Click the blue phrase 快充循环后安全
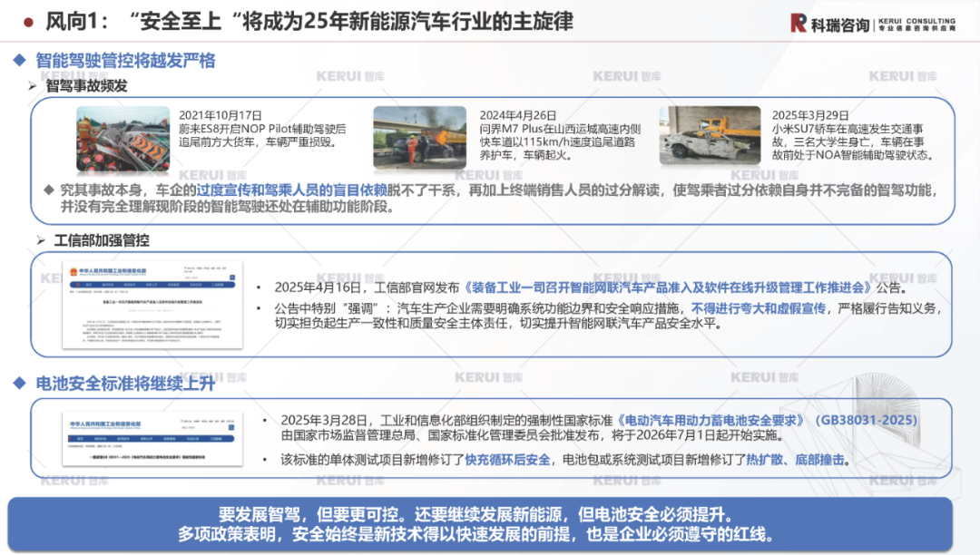 click(507, 460)
